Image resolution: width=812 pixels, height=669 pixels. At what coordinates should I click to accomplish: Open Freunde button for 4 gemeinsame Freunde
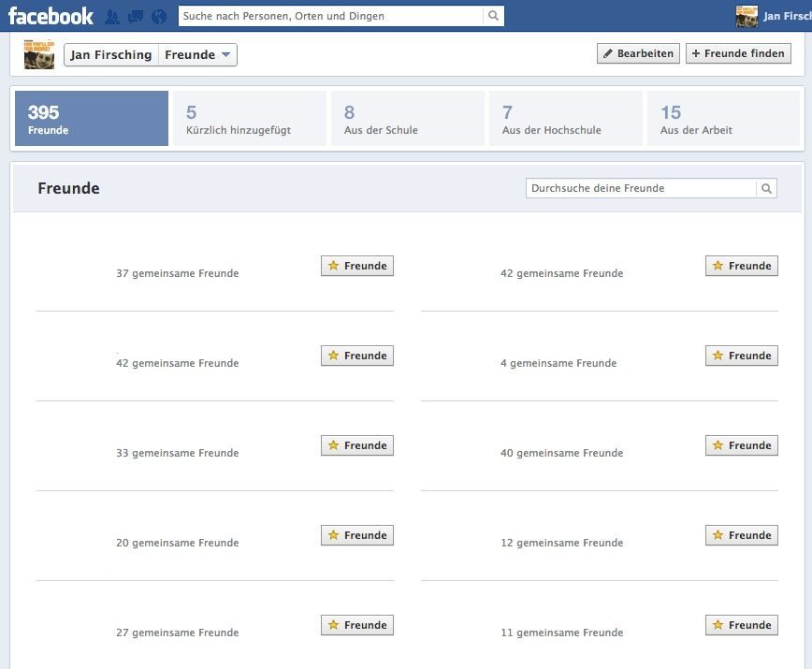click(x=742, y=356)
